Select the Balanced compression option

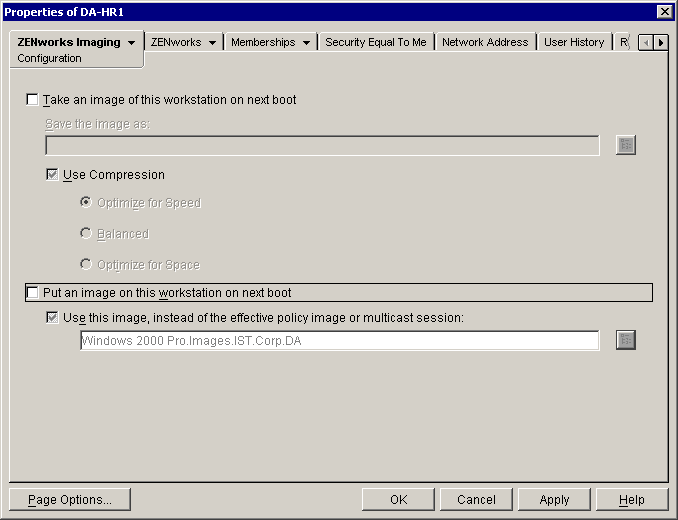[x=86, y=233]
